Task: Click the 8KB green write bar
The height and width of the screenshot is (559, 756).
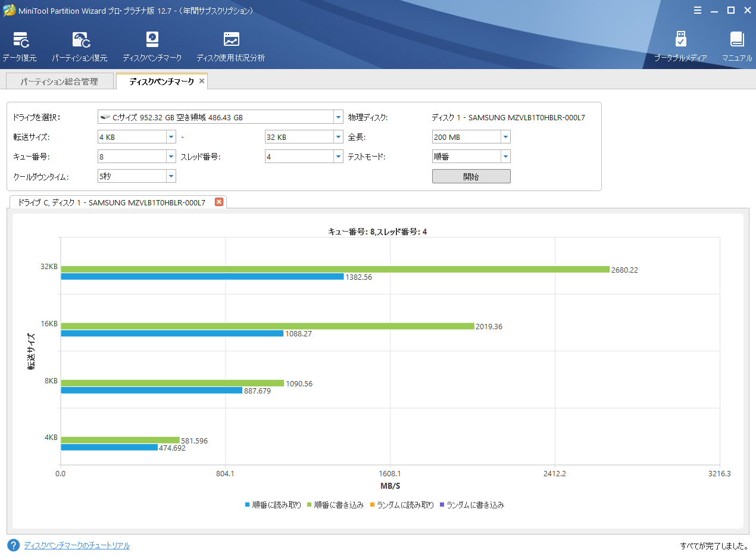Action: click(172, 383)
